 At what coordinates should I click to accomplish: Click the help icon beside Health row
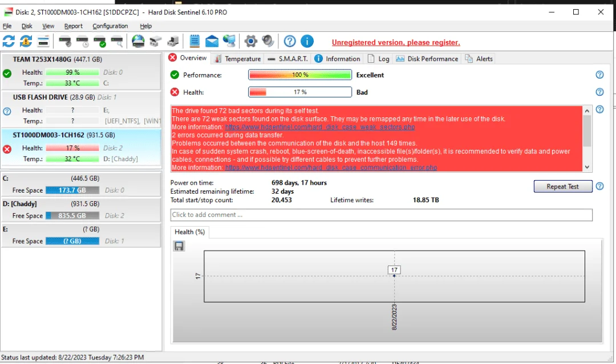(x=599, y=92)
